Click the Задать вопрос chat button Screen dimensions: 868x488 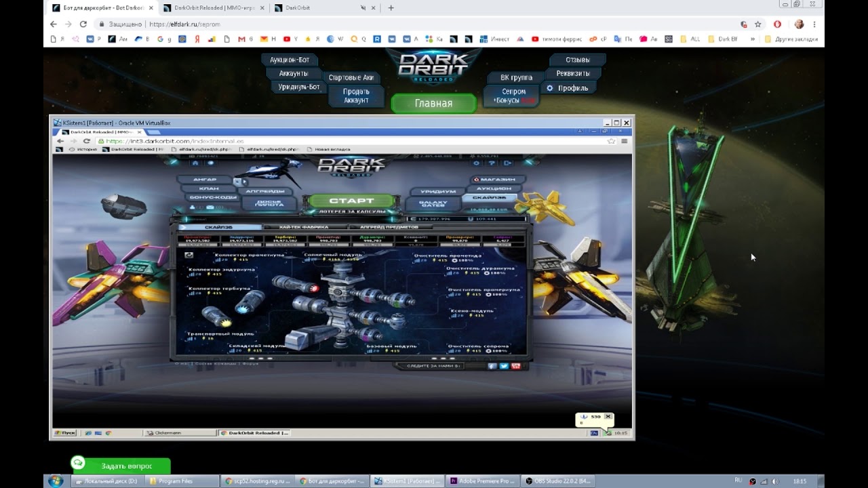point(121,466)
